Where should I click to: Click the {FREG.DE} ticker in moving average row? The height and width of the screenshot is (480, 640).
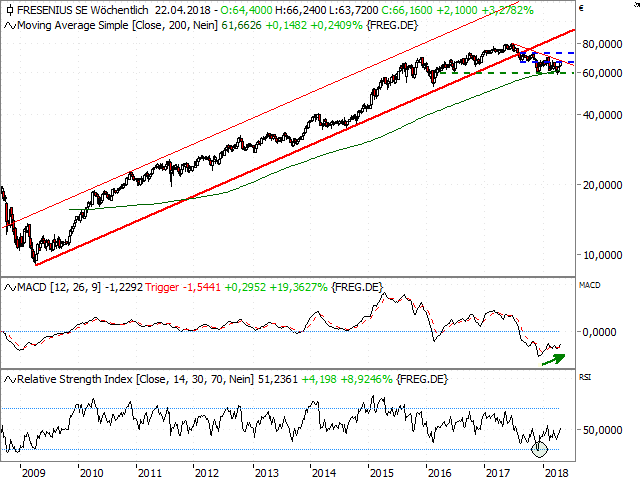click(392, 26)
